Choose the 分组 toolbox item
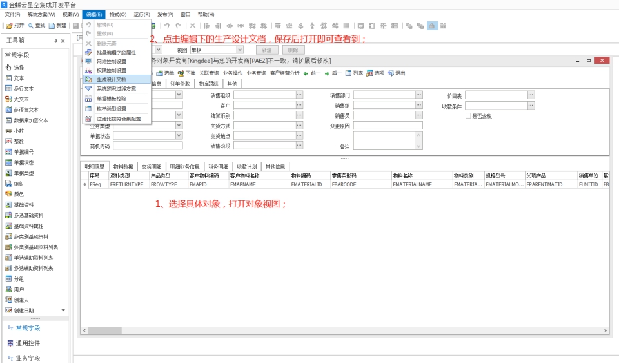 (15, 279)
